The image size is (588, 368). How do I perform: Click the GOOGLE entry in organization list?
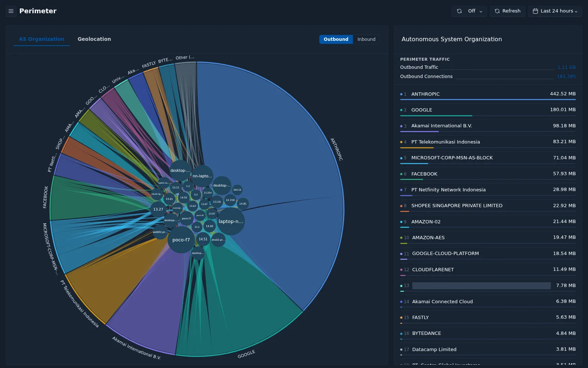tap(488, 110)
